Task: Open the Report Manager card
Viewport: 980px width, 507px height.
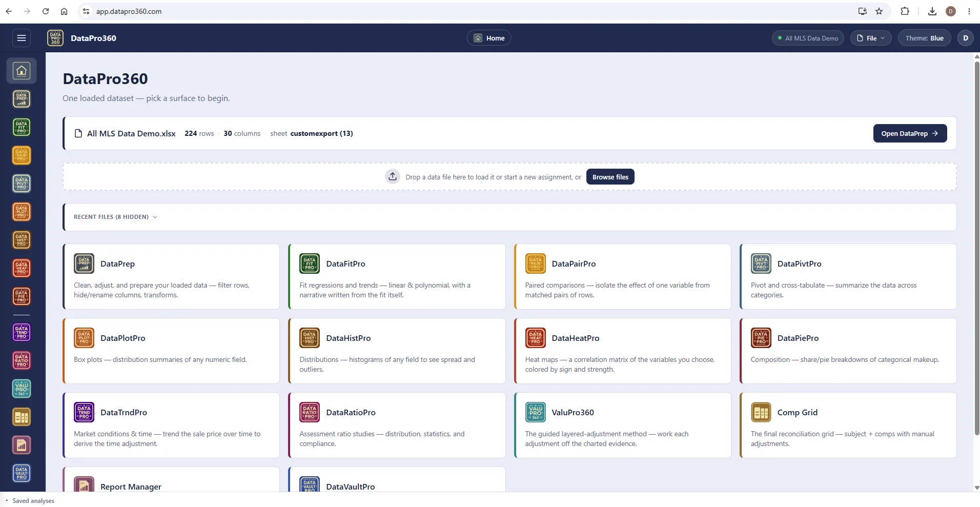Action: tap(171, 479)
